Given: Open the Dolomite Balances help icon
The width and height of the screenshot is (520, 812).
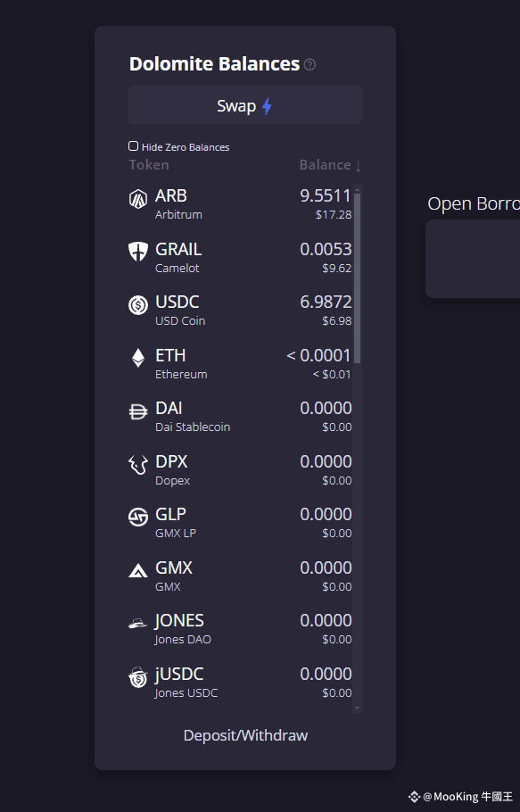Looking at the screenshot, I should (x=310, y=65).
